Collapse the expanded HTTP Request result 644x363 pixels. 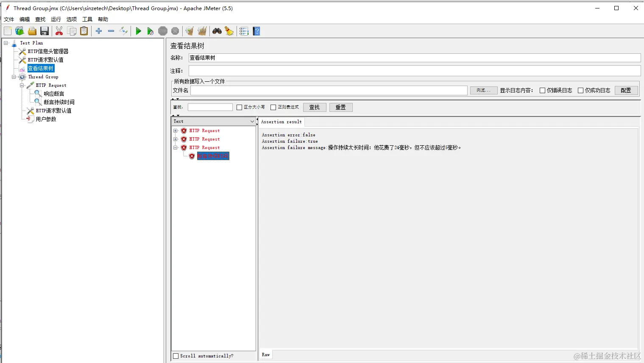(x=176, y=147)
